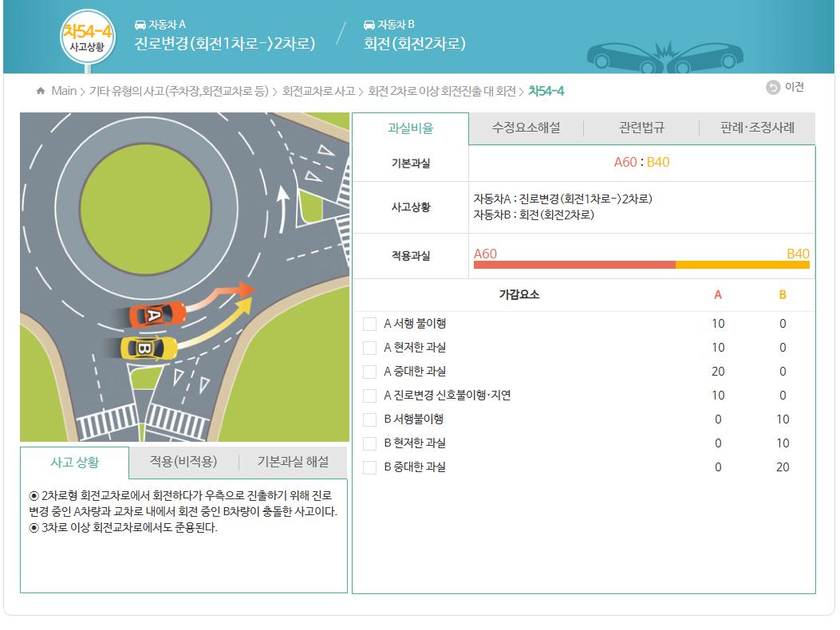
Task: Tick the B 현저한 과실 checkbox
Action: [x=369, y=443]
